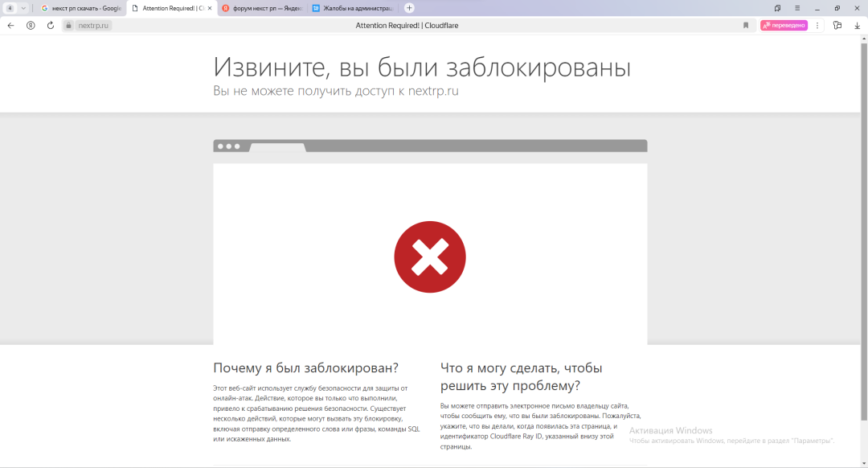Click the page's vertical scrollbar thumb
The width and height of the screenshot is (868, 468).
(x=863, y=231)
